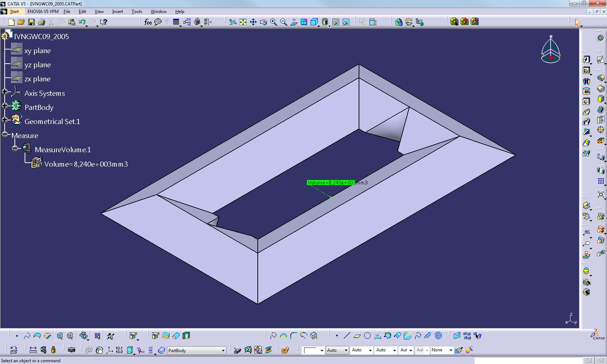
Task: Open the Edit menu
Action: tap(82, 12)
